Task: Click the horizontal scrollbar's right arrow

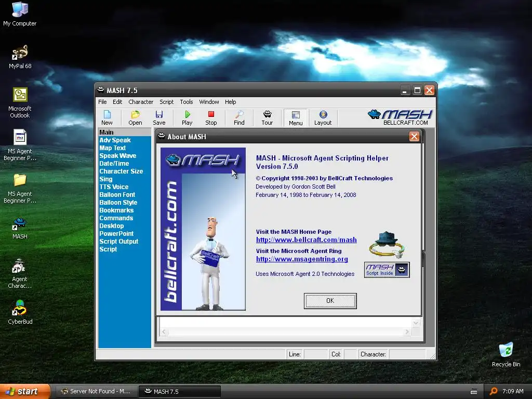Action: (407, 332)
